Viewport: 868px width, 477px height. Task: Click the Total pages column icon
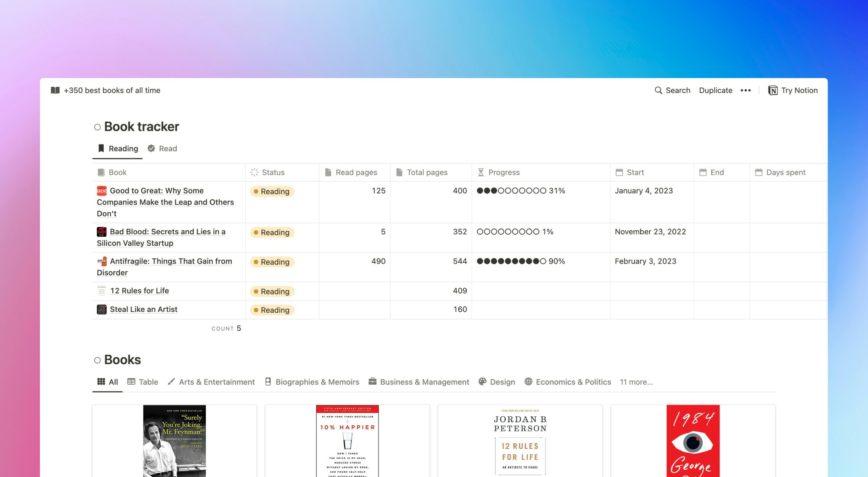click(399, 172)
